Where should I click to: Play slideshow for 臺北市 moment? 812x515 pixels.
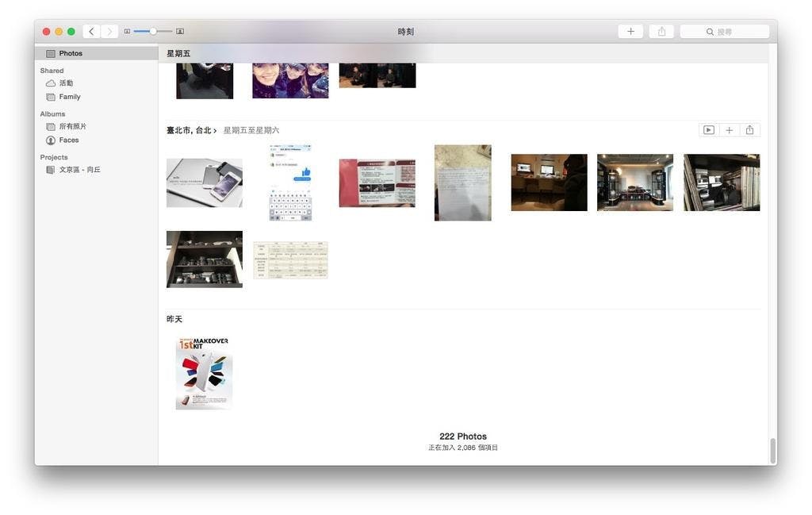click(709, 130)
